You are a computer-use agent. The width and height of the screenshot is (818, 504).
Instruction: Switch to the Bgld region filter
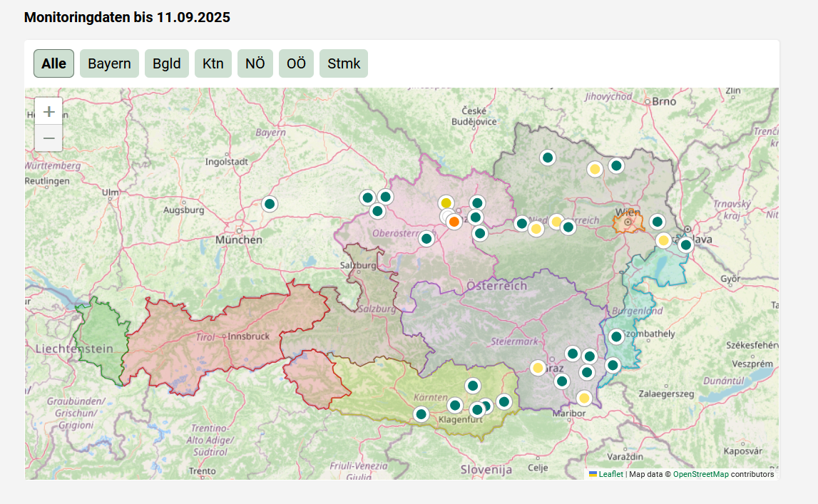coord(166,63)
